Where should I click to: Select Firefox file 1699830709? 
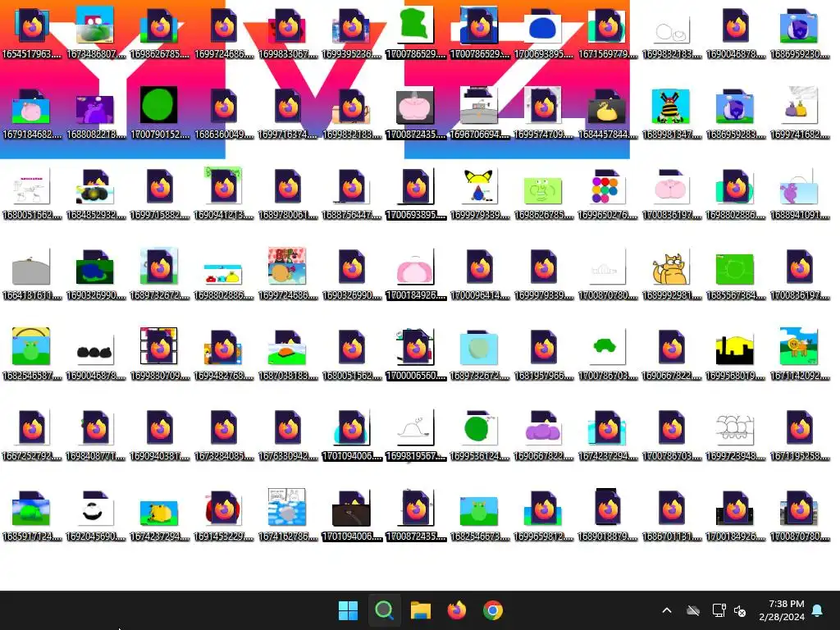[x=160, y=354]
